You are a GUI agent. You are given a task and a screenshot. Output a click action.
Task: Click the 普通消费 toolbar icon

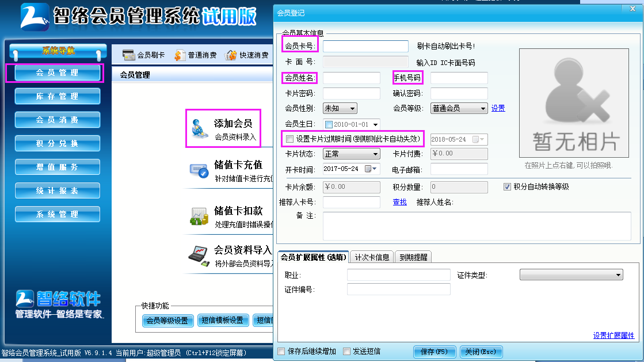pos(180,55)
